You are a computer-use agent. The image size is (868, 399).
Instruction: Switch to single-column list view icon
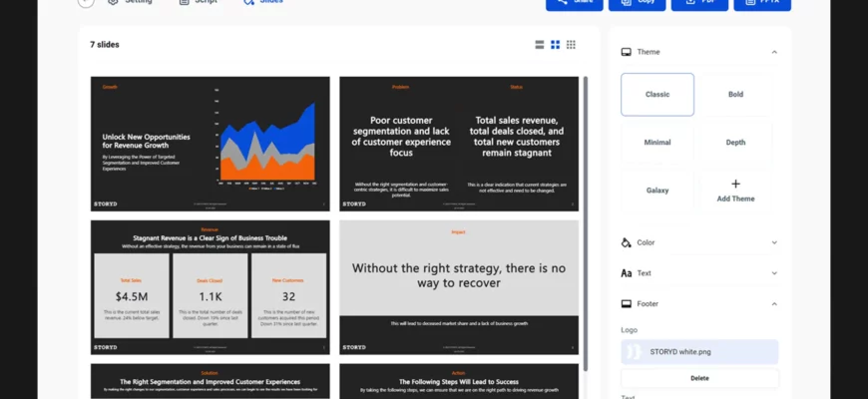540,45
